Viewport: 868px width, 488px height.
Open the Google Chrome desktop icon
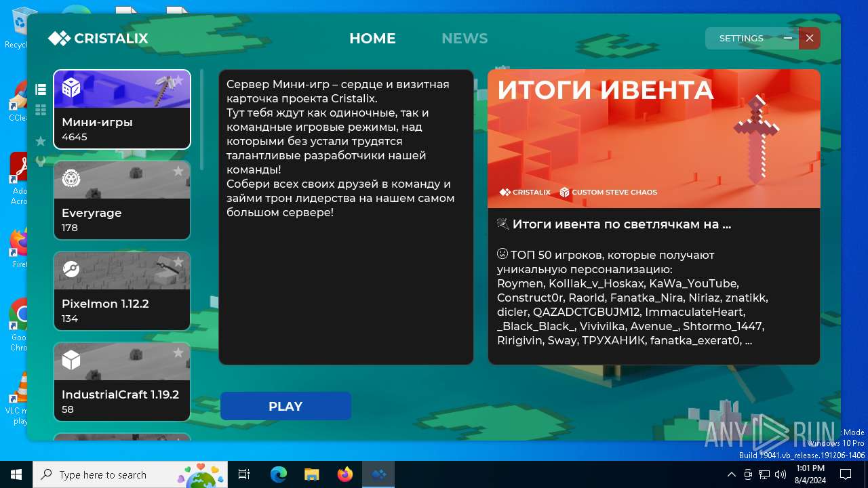[16, 325]
